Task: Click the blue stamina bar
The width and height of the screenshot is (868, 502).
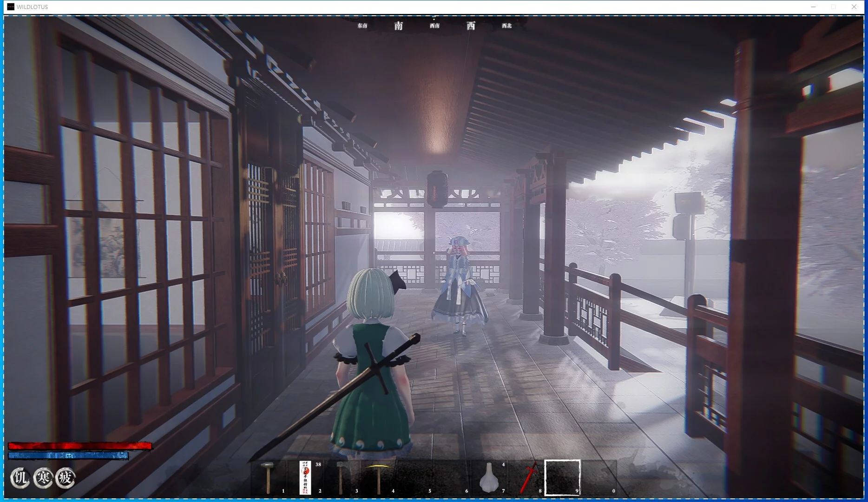Action: coord(68,456)
